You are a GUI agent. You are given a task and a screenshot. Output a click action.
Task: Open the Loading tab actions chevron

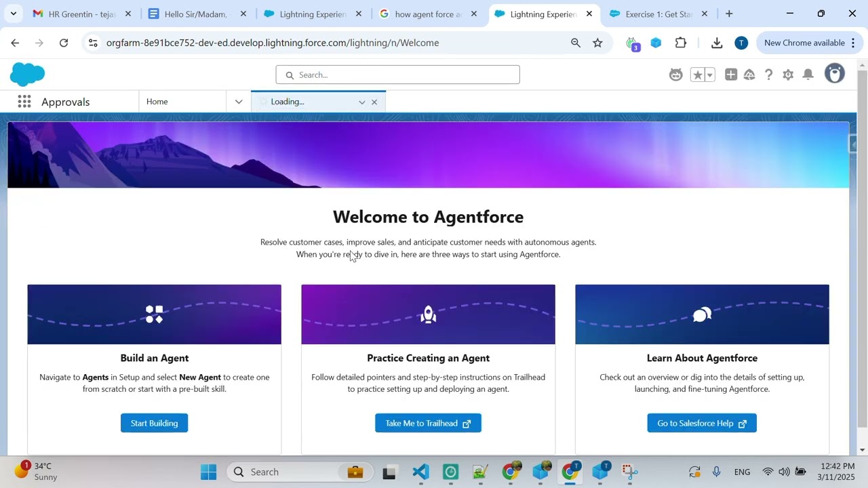361,102
